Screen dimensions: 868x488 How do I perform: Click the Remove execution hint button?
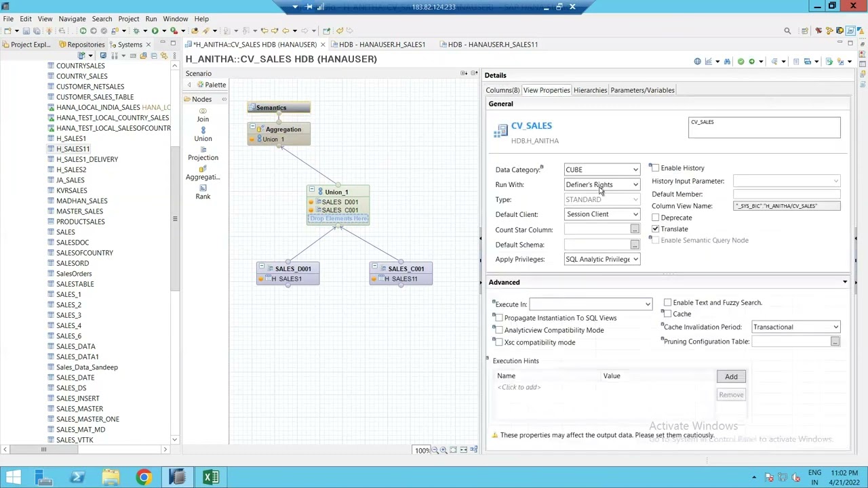731,395
